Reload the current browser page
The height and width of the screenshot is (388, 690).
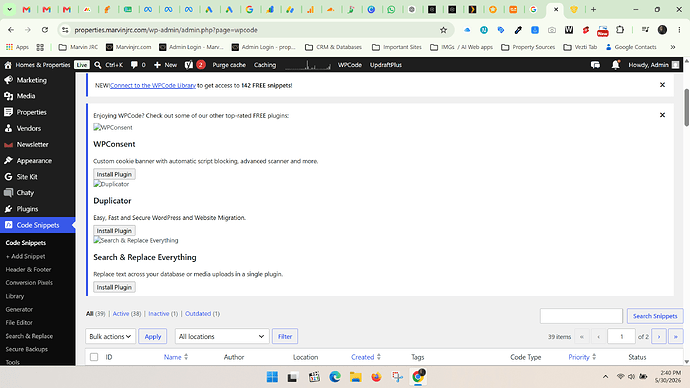[45, 30]
